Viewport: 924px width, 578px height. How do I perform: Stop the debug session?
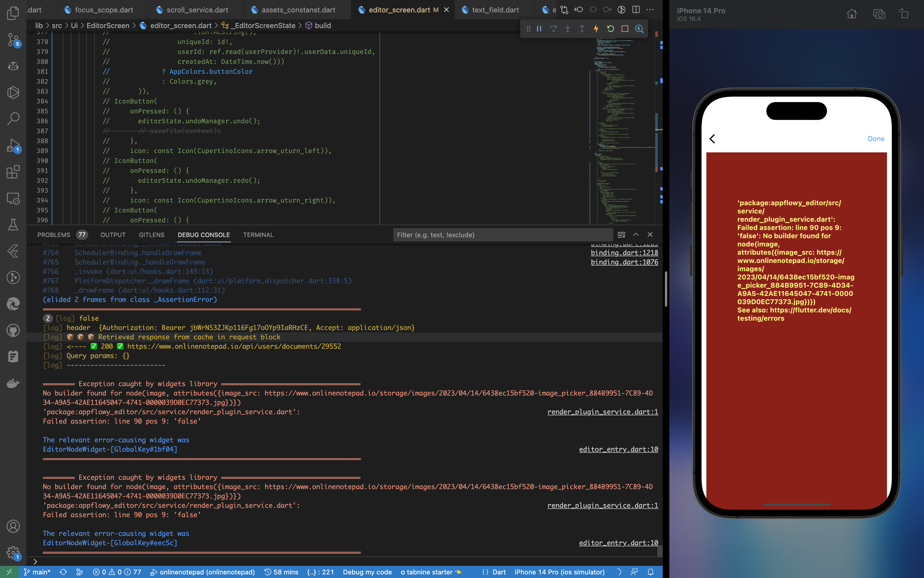625,29
